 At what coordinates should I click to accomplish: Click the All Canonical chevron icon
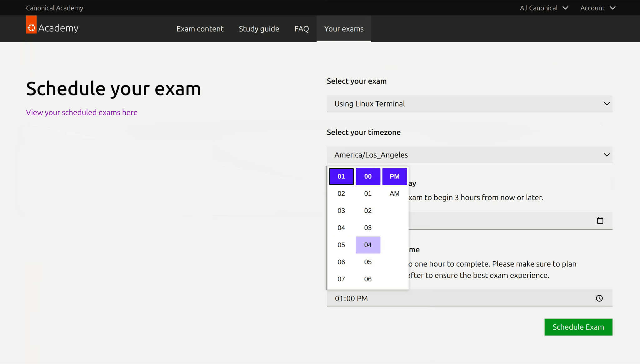[566, 8]
